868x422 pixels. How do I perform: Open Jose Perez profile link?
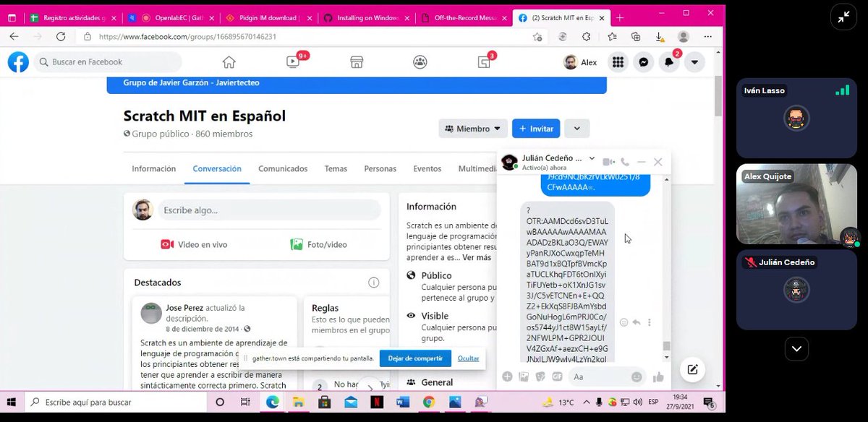pos(184,308)
